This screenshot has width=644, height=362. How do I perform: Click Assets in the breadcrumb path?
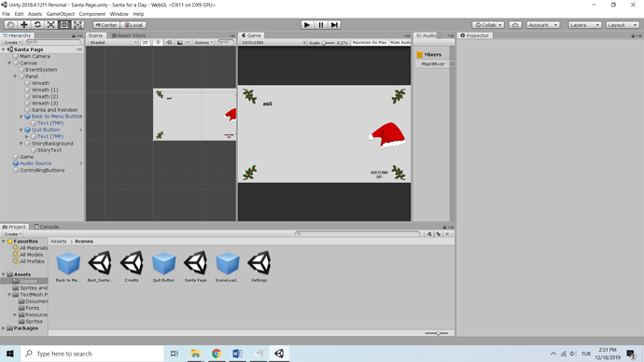[x=58, y=242]
